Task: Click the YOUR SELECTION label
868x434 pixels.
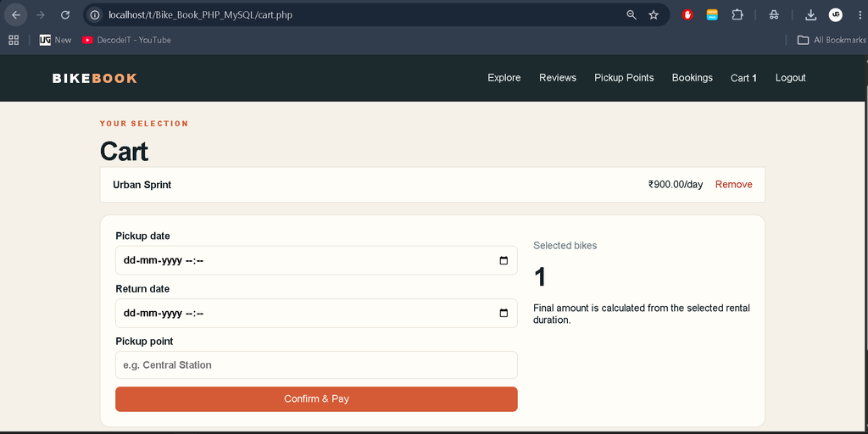Action: pyautogui.click(x=144, y=124)
